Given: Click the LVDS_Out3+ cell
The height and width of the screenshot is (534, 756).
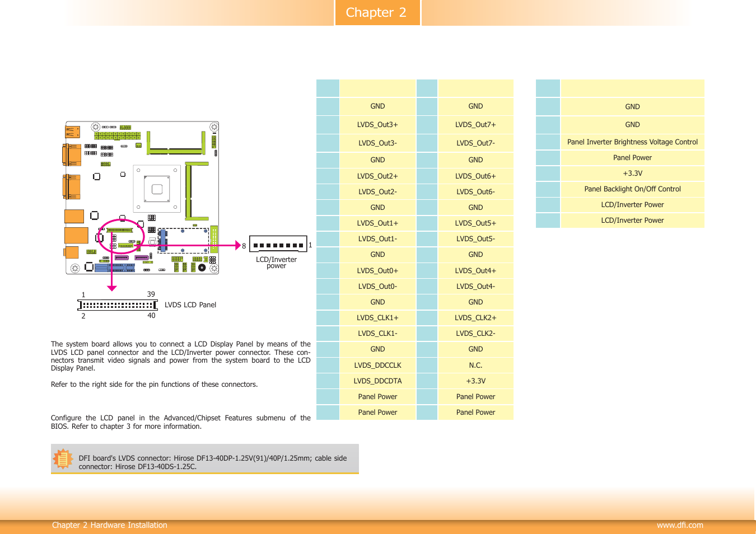Looking at the screenshot, I should point(377,125).
